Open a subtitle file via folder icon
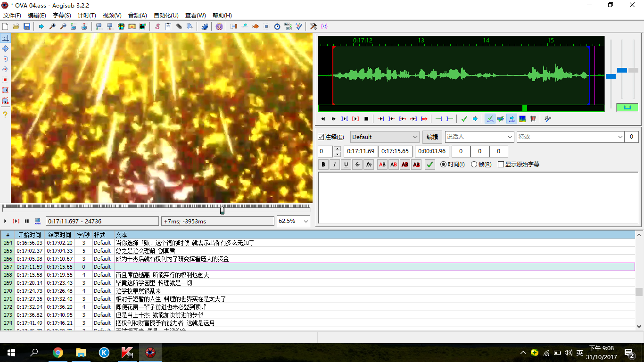Screen dimensions: 644x362 click(x=16, y=26)
